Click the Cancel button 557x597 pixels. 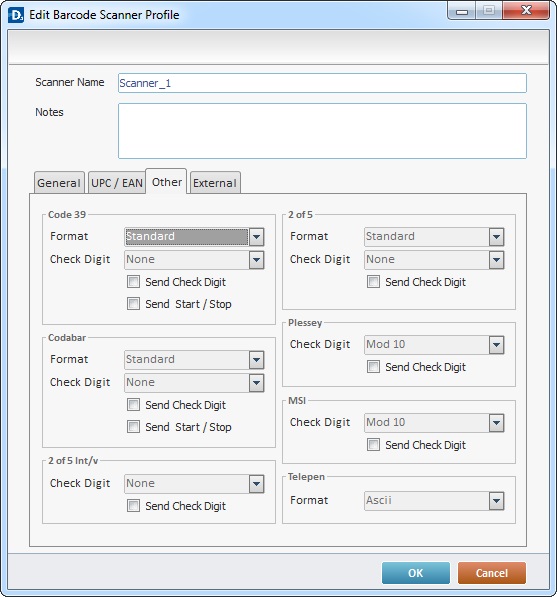click(x=492, y=573)
